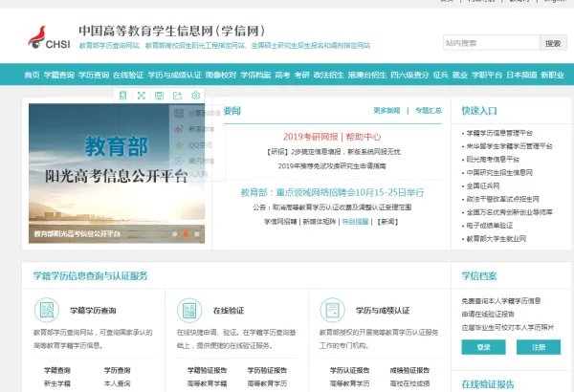The height and width of the screenshot is (392, 574).
Task: Open the 专题汇总 link
Action: click(x=429, y=111)
